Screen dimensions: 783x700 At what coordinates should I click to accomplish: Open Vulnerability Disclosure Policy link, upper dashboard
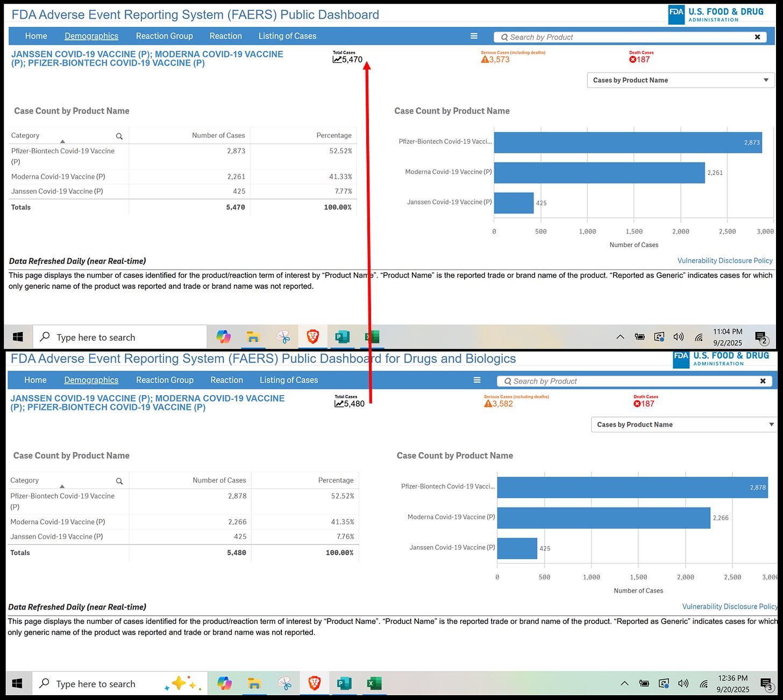(x=725, y=260)
